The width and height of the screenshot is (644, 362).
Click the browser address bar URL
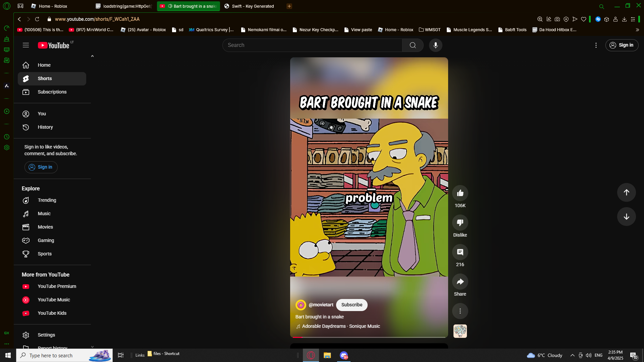click(97, 19)
